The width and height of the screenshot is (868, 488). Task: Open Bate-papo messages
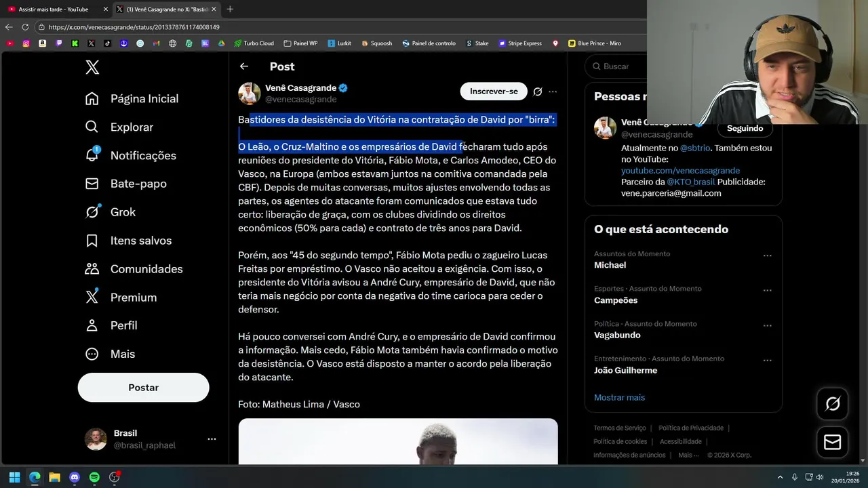click(125, 184)
